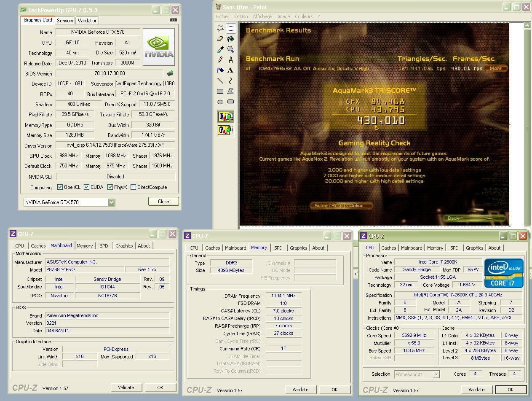Set transparent selection mode in Paint options
Screen dimensions: 532x401
point(225,130)
